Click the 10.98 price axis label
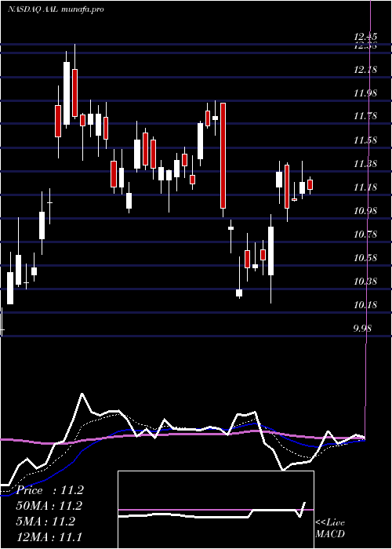392x549 pixels. click(365, 211)
